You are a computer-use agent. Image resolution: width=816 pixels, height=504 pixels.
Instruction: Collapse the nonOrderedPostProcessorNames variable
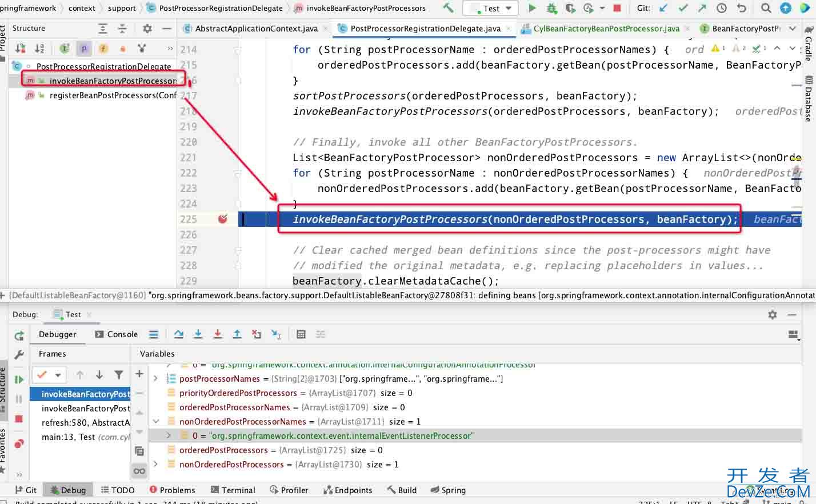click(x=155, y=421)
